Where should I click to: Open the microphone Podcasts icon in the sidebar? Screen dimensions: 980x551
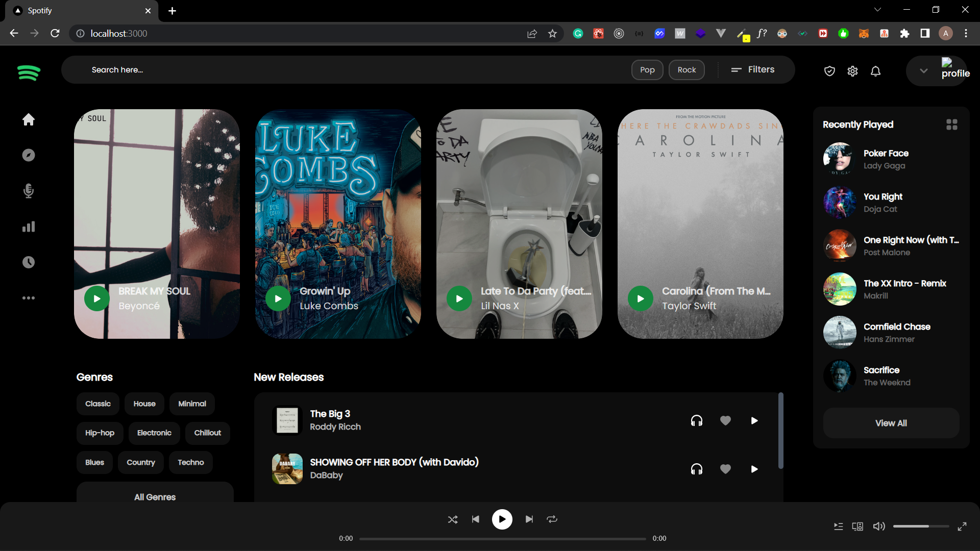29,191
